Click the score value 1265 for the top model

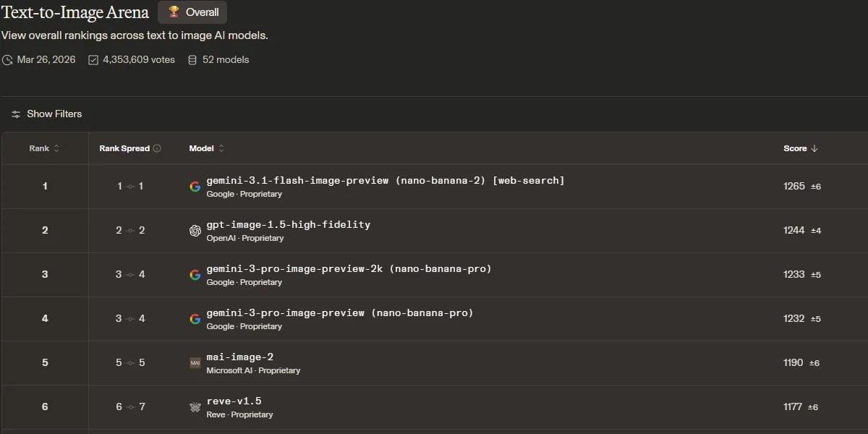[793, 186]
